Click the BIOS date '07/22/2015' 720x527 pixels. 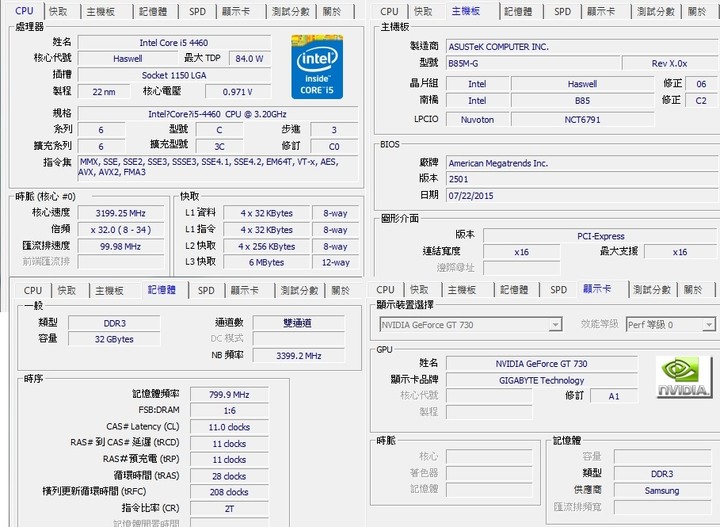pos(582,196)
